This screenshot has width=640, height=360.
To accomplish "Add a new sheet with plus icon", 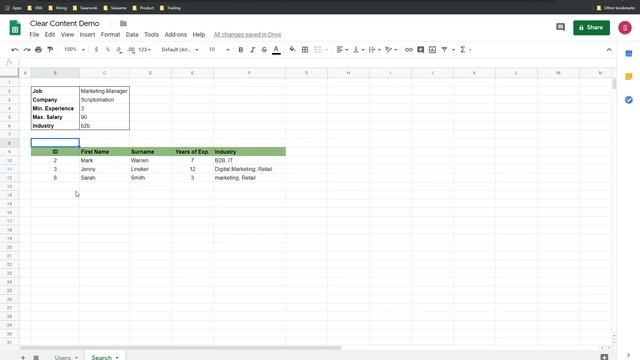I will coord(23,358).
